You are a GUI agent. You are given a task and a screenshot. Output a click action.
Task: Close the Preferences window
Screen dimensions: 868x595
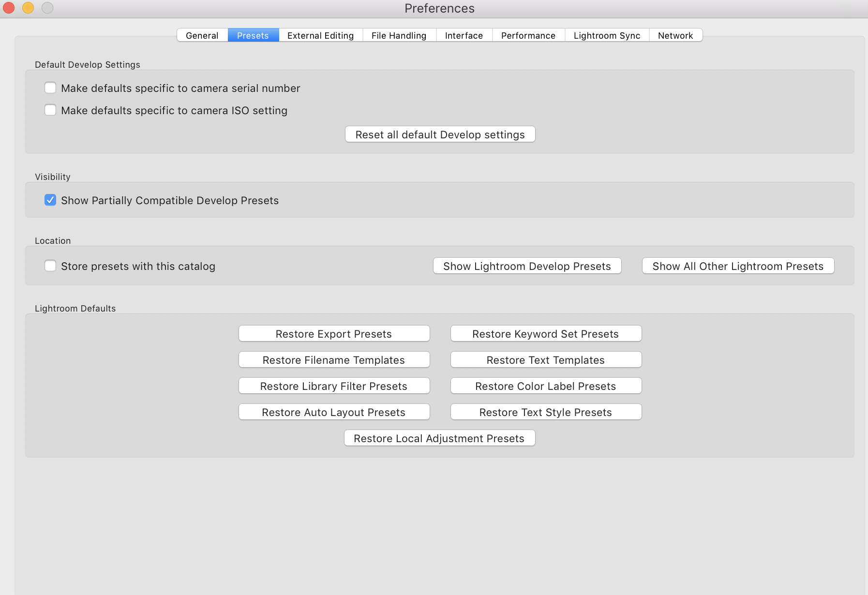(9, 8)
